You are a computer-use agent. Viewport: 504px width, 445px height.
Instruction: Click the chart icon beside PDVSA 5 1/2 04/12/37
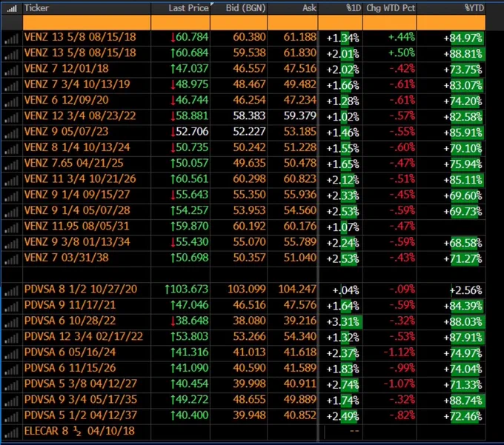(x=11, y=416)
